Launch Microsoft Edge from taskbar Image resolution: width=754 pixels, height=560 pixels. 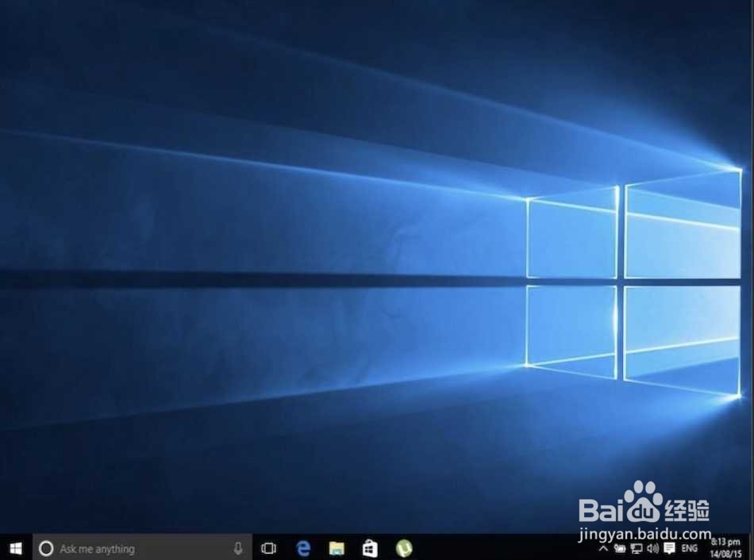click(x=303, y=548)
